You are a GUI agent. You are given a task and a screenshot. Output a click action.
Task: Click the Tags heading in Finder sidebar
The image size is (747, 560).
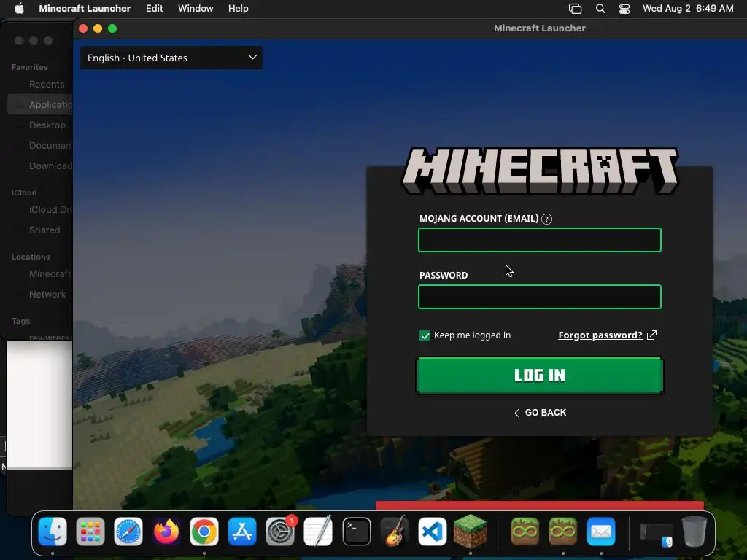[20, 321]
